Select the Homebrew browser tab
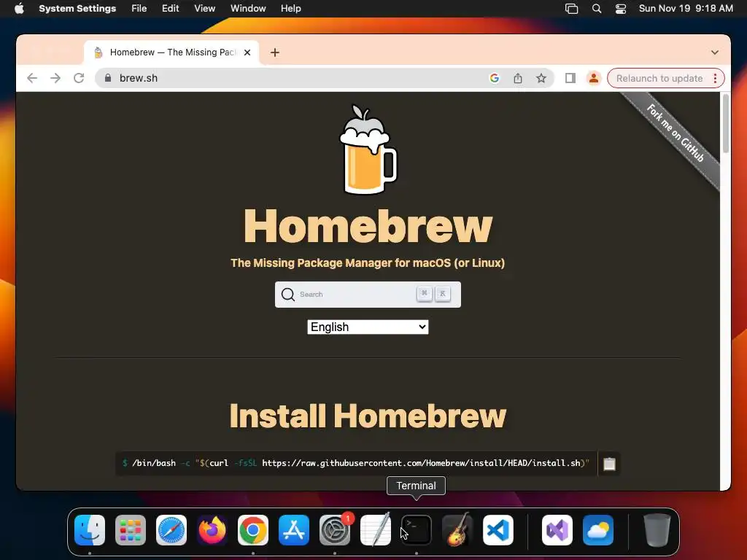The height and width of the screenshot is (560, 747). tap(171, 52)
